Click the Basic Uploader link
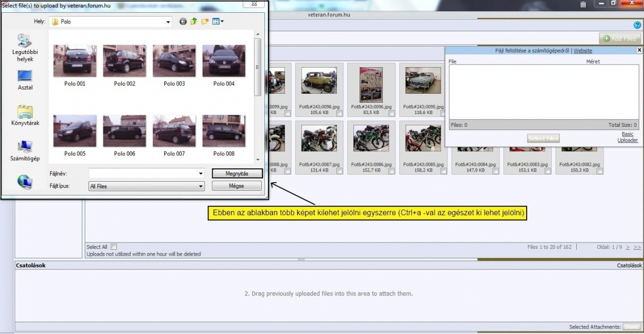Viewport: 644px width, 334px height. tap(627, 137)
